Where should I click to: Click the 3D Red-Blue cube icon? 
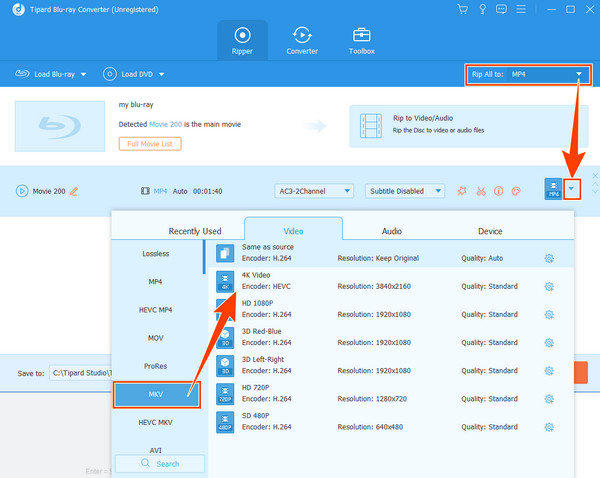click(x=225, y=338)
